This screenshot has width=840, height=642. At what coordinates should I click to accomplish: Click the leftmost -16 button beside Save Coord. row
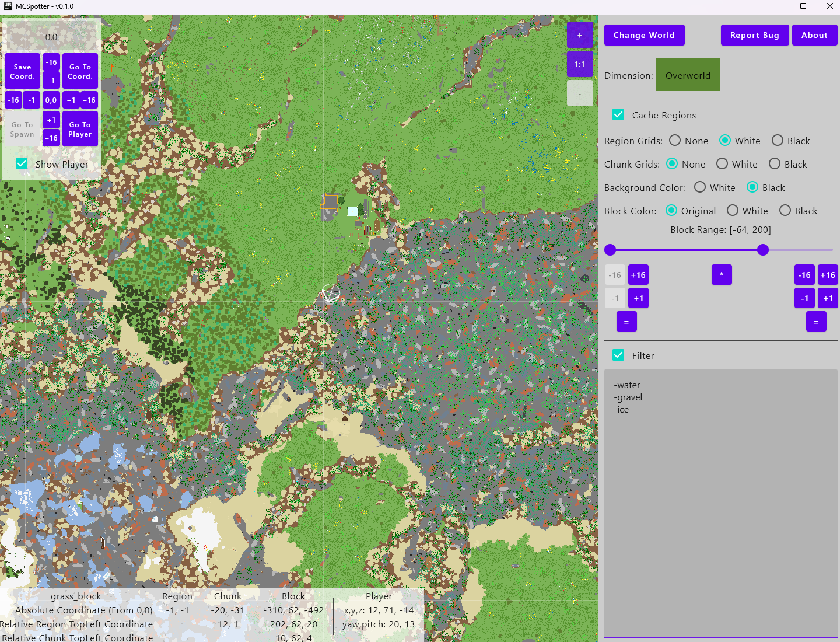13,100
